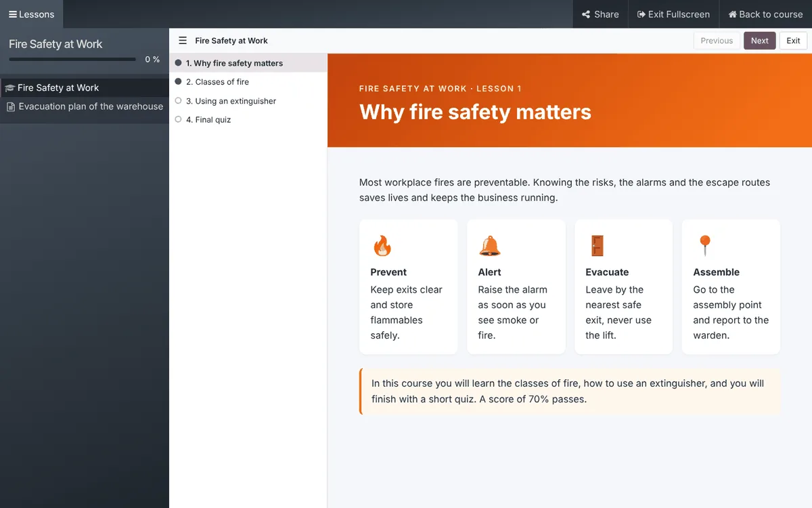Click the 'In this course you will learn' note
Screen dimensions: 812x508
pos(570,391)
